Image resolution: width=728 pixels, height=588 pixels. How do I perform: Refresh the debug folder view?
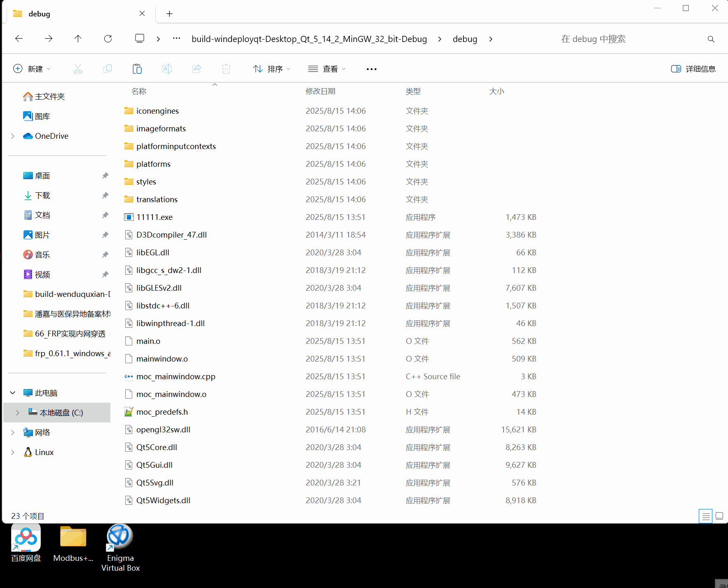coord(108,39)
